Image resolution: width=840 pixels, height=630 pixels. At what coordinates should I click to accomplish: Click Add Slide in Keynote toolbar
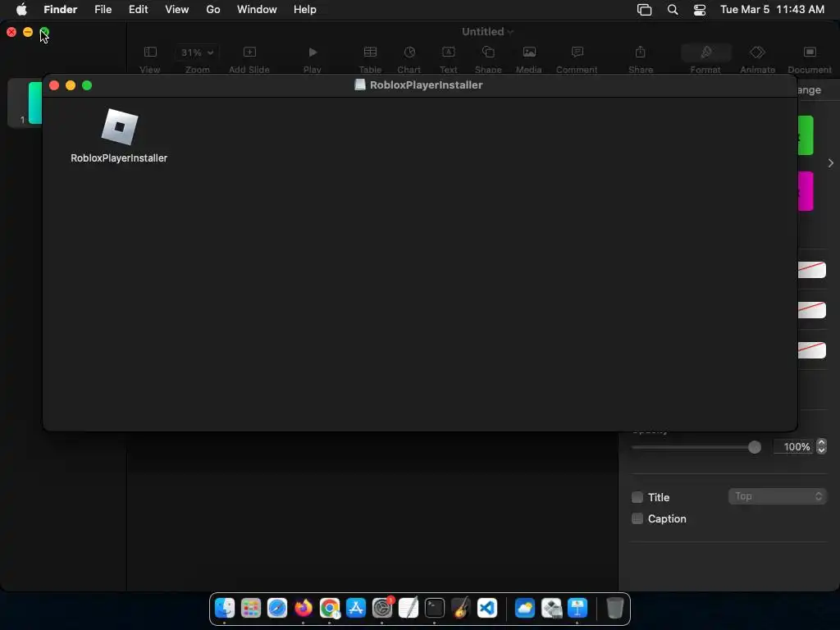(x=249, y=52)
